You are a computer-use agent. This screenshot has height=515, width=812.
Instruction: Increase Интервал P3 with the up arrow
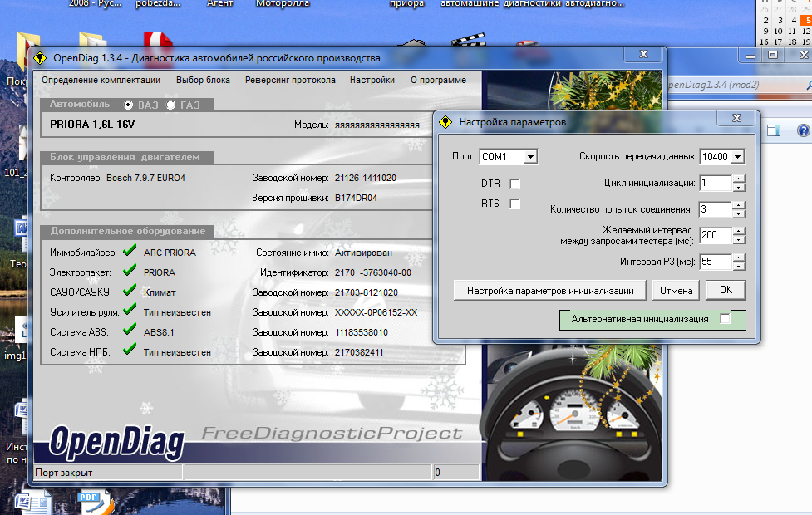739,257
